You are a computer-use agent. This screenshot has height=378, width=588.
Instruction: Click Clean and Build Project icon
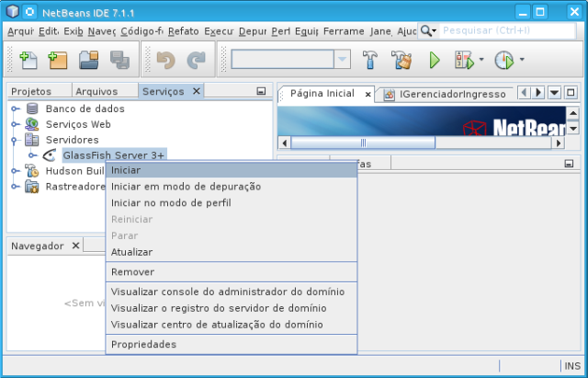coord(401,61)
